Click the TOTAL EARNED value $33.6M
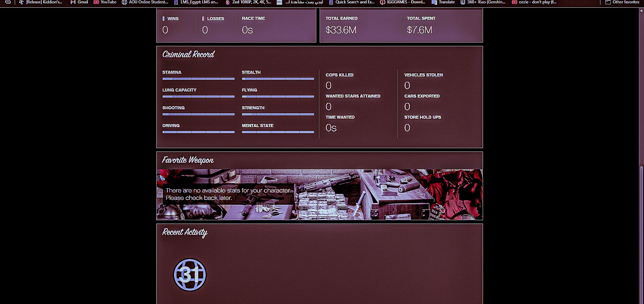The height and width of the screenshot is (304, 644). coord(341,30)
